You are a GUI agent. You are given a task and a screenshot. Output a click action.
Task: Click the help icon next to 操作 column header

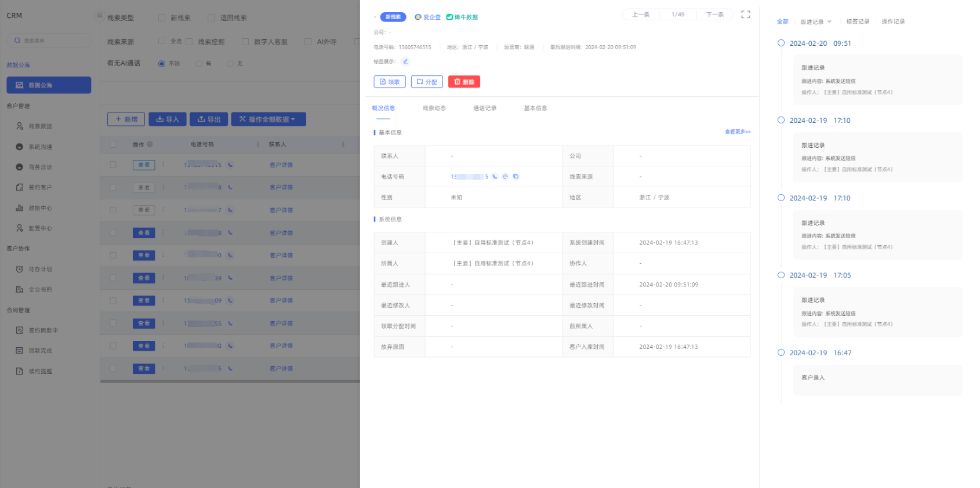pyautogui.click(x=150, y=144)
